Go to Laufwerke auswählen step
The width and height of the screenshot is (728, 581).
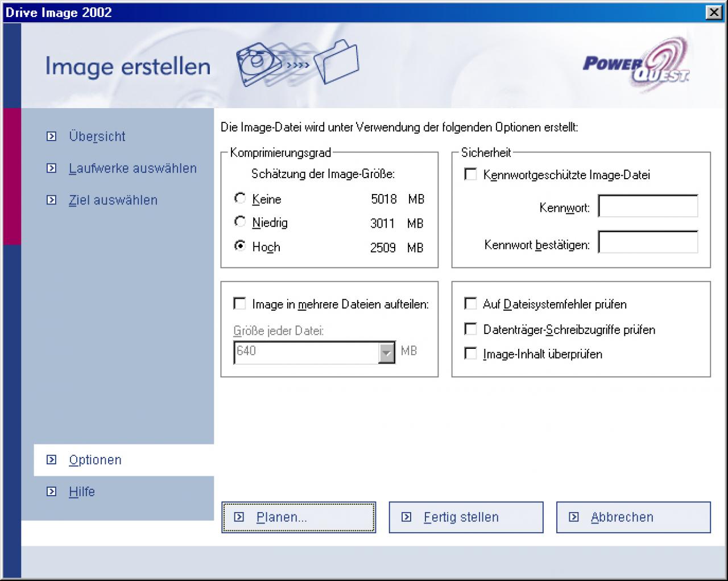133,168
